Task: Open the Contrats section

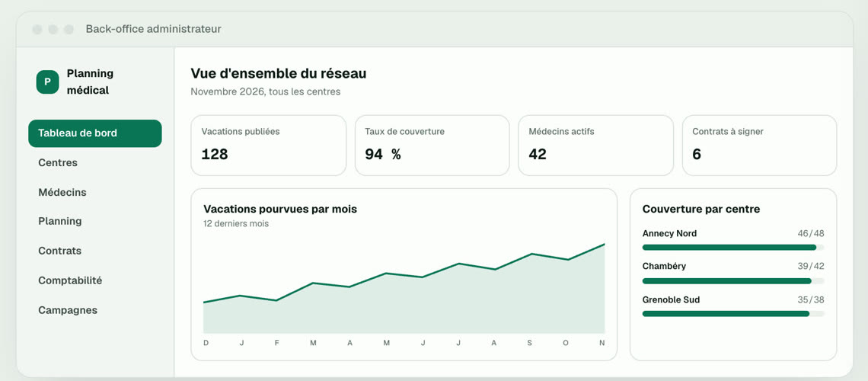Action: pyautogui.click(x=60, y=251)
